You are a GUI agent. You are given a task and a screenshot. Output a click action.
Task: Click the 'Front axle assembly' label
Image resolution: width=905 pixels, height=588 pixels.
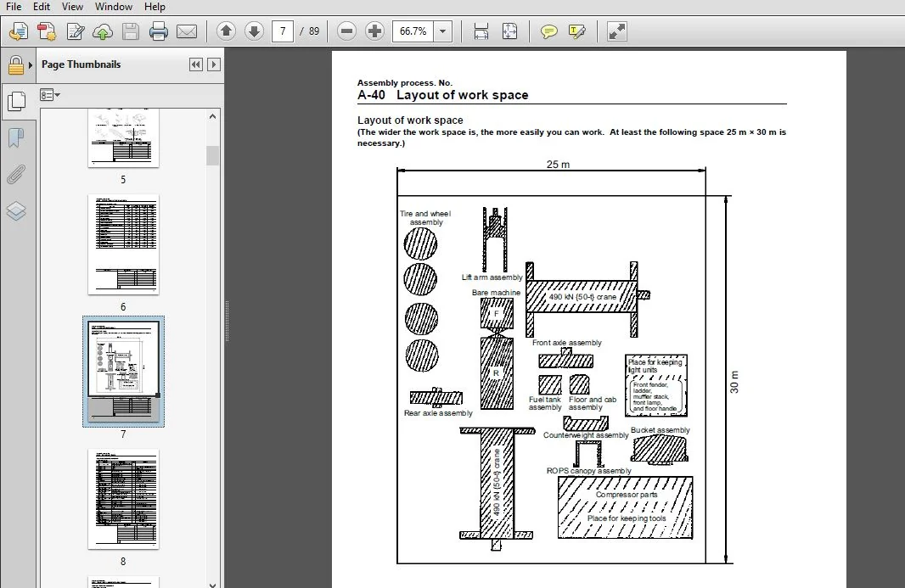(567, 343)
